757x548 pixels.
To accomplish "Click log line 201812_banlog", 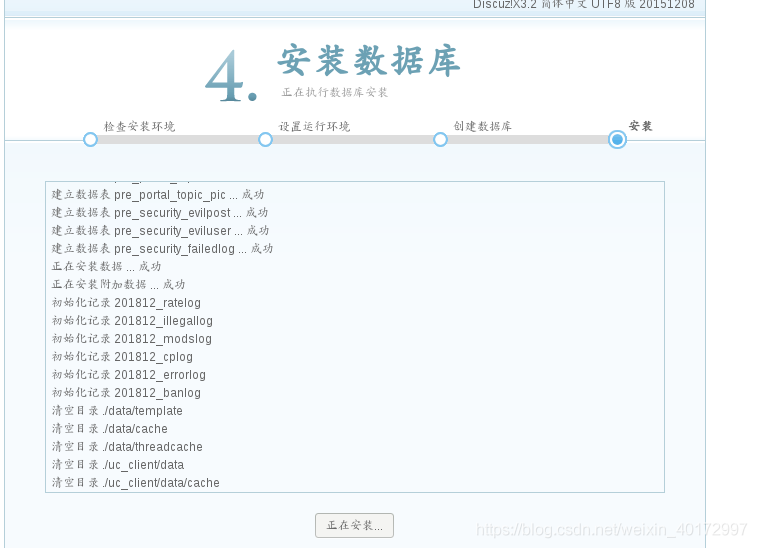I will (126, 393).
